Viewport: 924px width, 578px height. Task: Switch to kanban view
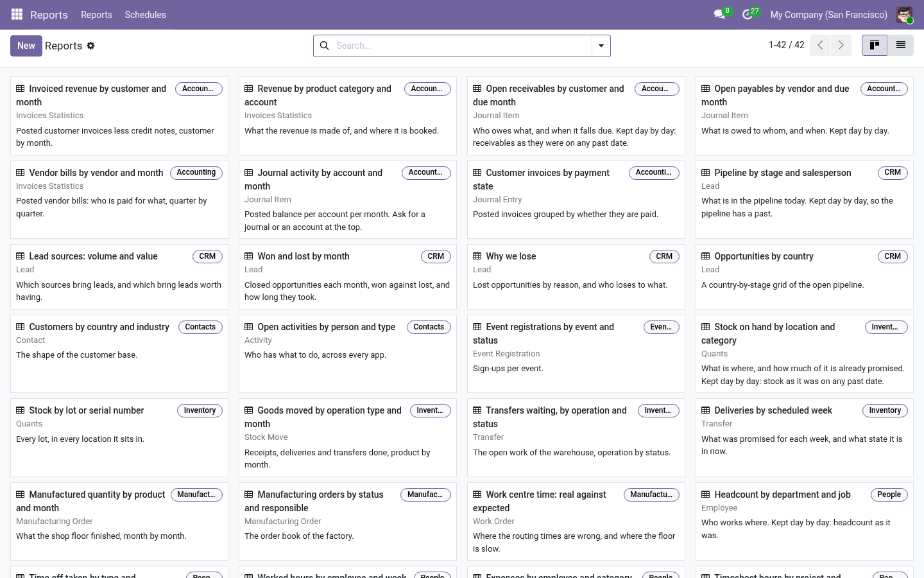click(875, 46)
